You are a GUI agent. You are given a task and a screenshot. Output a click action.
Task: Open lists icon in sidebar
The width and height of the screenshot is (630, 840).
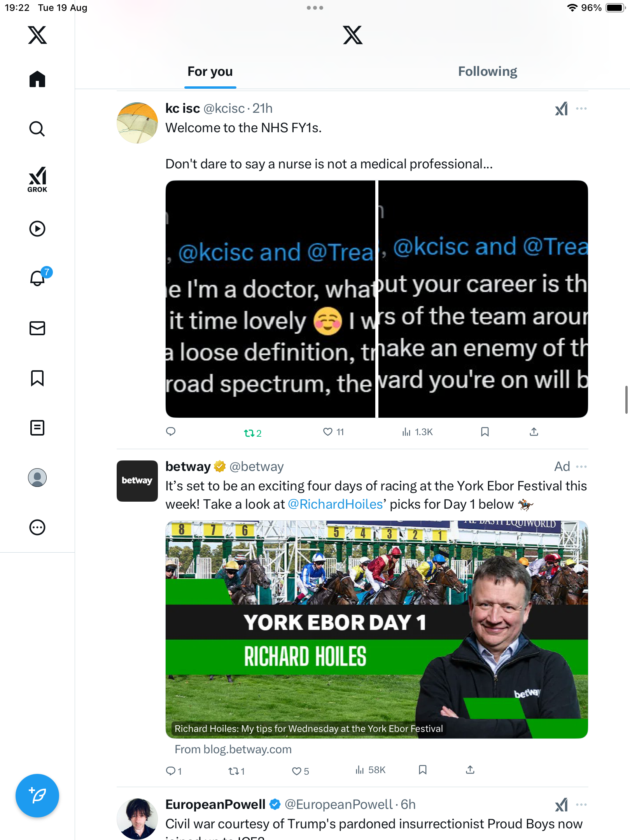(37, 428)
